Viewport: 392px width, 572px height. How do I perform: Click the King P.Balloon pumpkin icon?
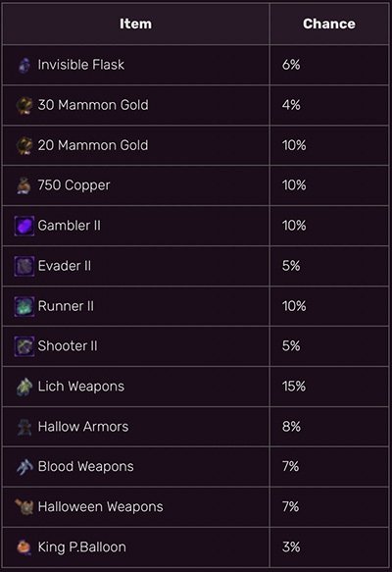[24, 547]
